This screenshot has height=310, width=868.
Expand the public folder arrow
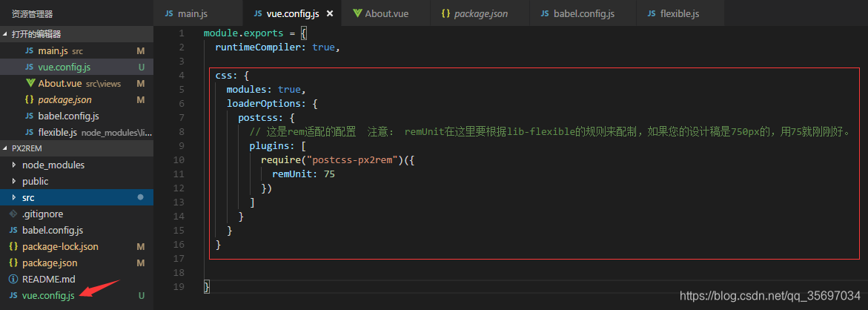coord(14,181)
